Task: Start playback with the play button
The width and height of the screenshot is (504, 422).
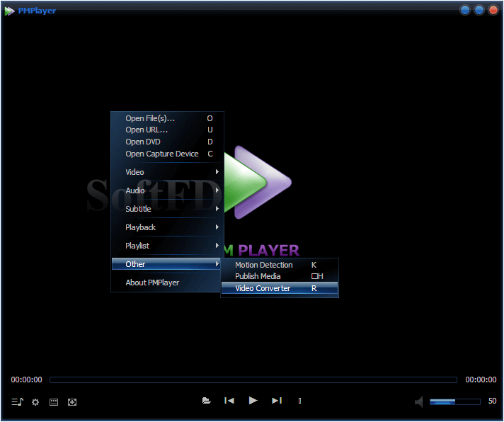Action: [x=253, y=401]
